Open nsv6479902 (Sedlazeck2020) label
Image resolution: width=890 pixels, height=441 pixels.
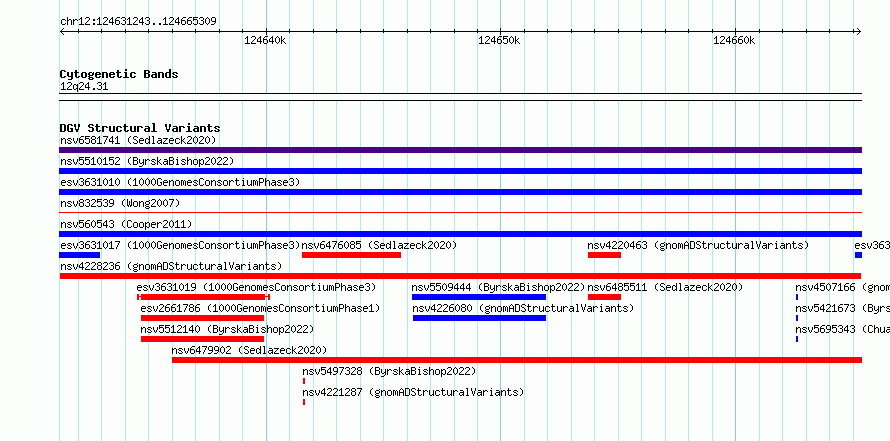click(x=249, y=350)
